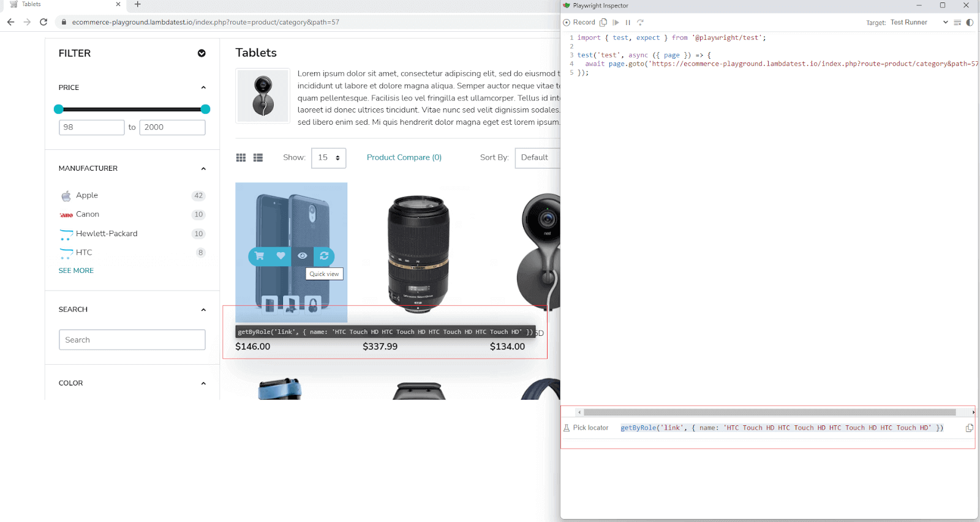This screenshot has width=980, height=522.
Task: Toggle the light/dark theme icon
Action: pos(970,23)
